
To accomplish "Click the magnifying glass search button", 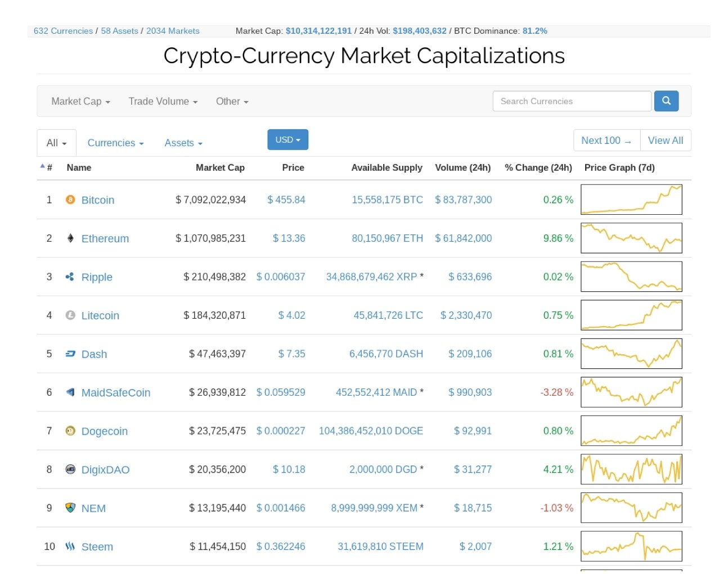I will coord(666,101).
